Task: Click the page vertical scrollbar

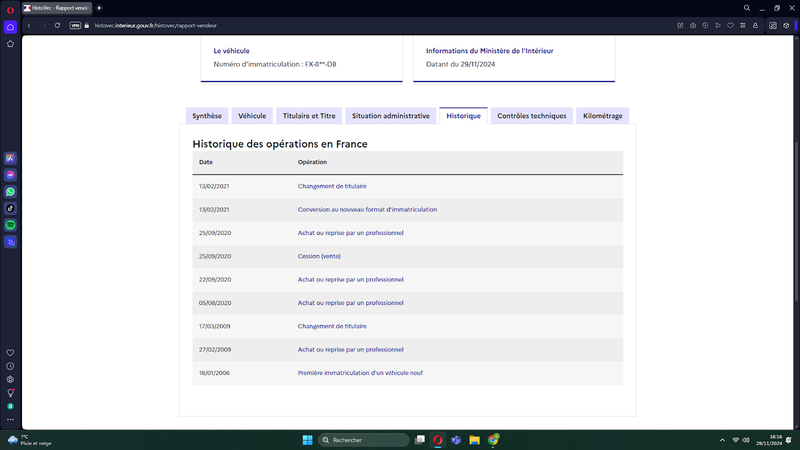Action: [796, 219]
